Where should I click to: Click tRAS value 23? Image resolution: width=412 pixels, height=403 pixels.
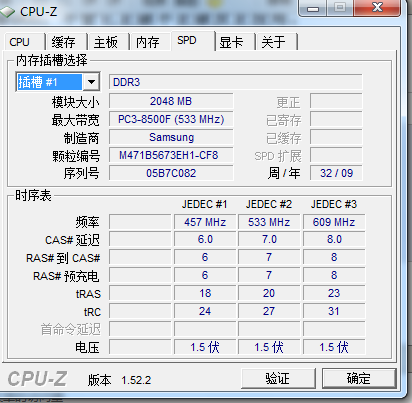334,293
